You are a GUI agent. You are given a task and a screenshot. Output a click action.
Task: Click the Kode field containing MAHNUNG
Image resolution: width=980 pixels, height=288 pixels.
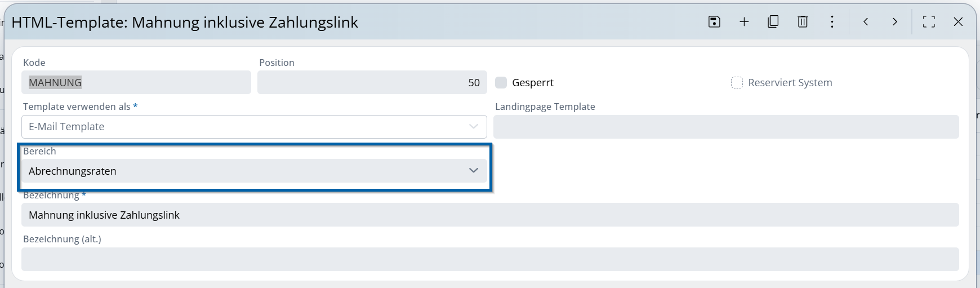(136, 83)
